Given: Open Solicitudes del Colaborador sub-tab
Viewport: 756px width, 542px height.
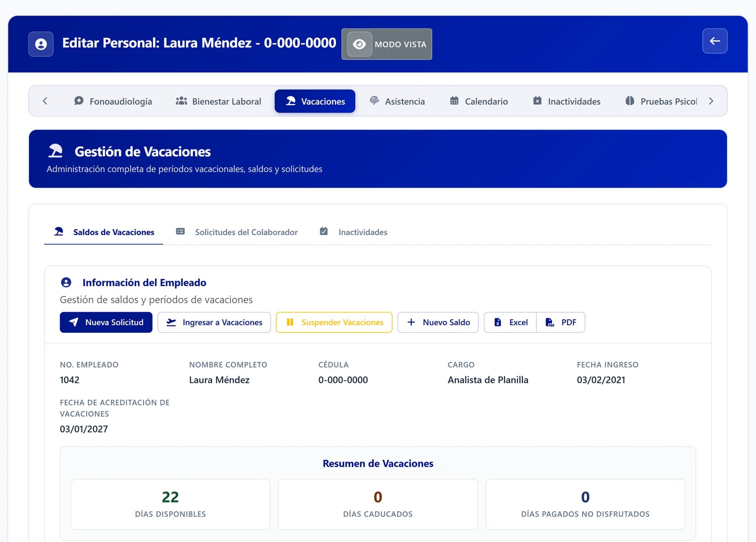Looking at the screenshot, I should coord(237,232).
